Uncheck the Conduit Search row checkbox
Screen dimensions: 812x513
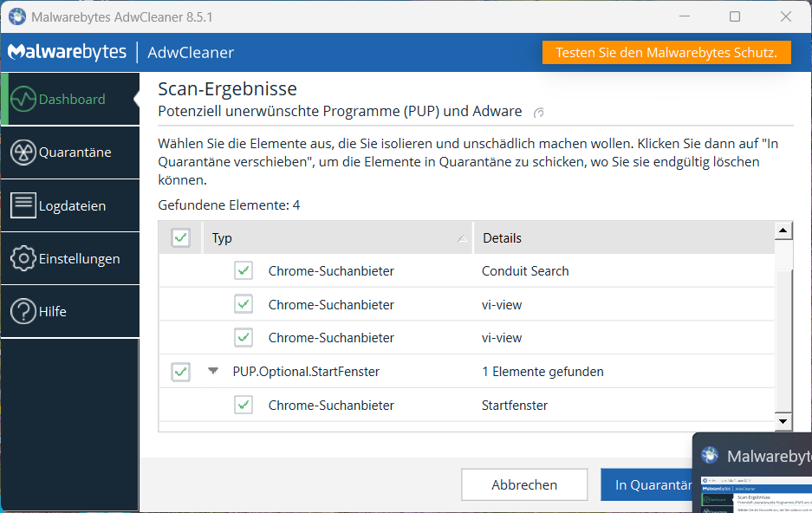pyautogui.click(x=244, y=271)
